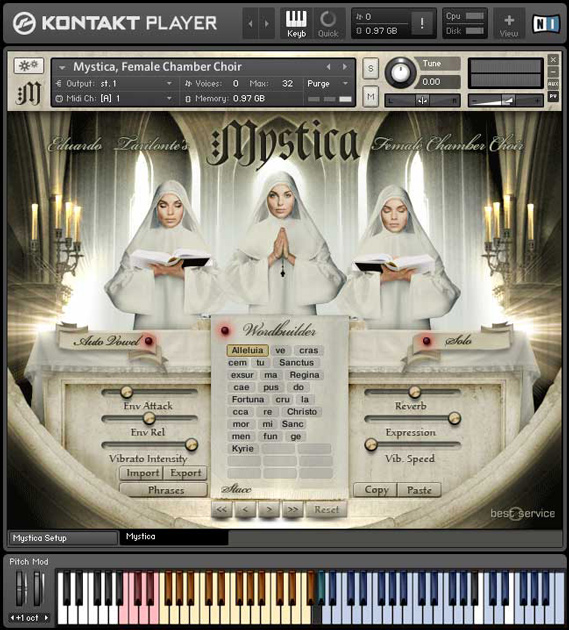Screen dimensions: 569x630
Task: Open the Phrases button
Action: tap(164, 490)
